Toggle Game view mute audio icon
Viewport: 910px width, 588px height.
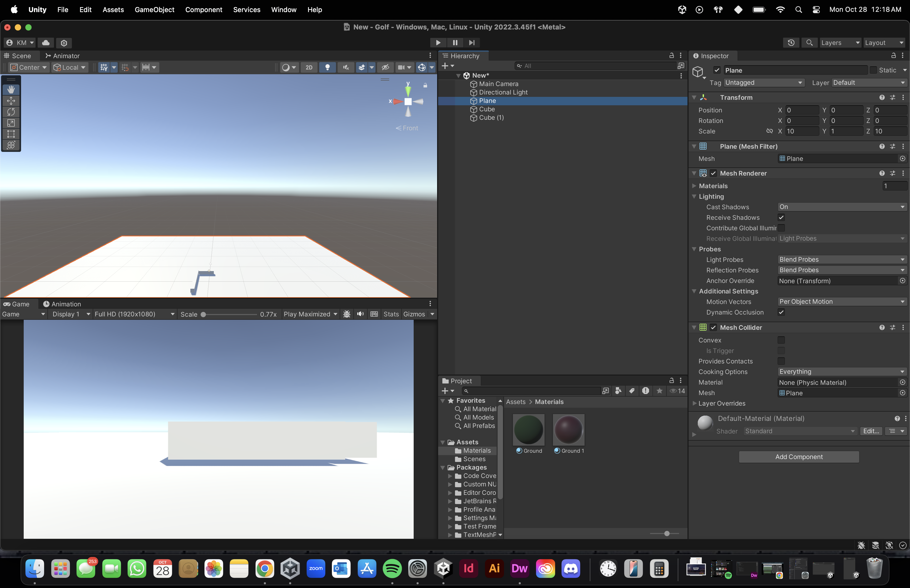click(360, 314)
